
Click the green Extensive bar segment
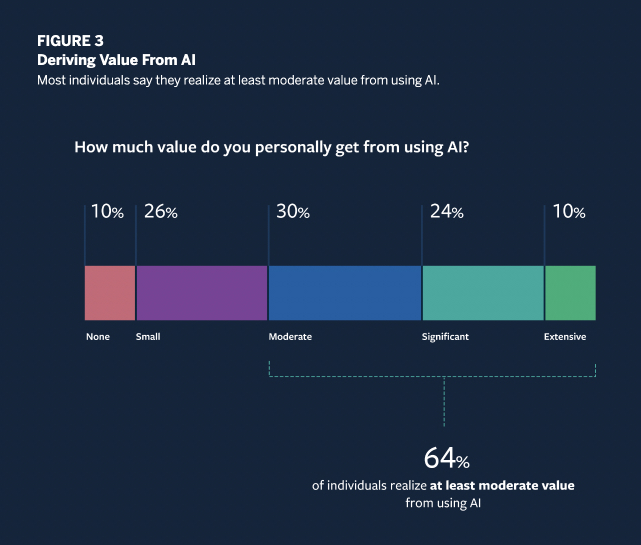pos(570,292)
